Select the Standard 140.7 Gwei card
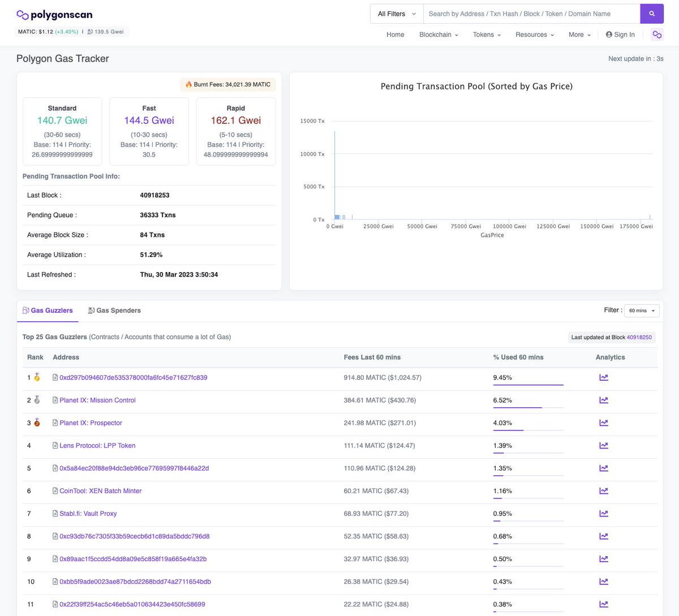Viewport: 679px width, 616px height. click(x=62, y=131)
